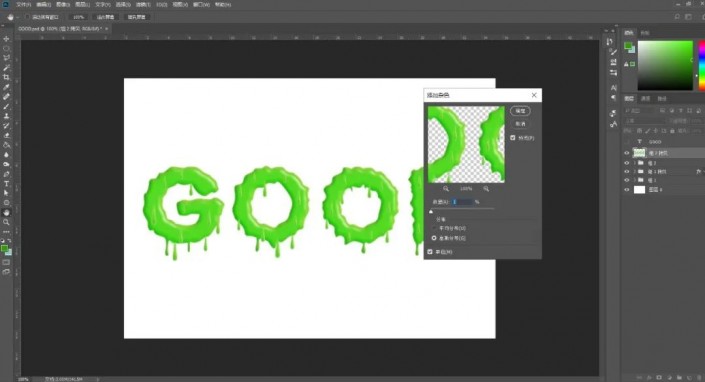Select the Move tool in the toolbar

pyautogui.click(x=6, y=39)
